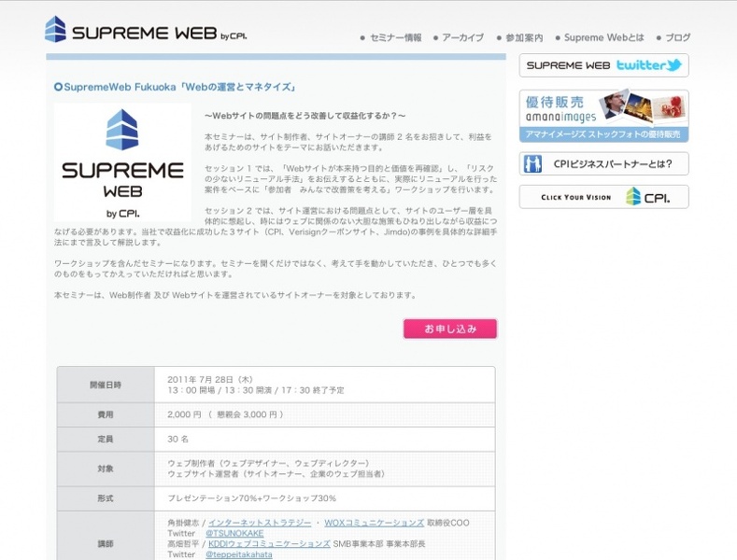The width and height of the screenshot is (737, 560).
Task: Open the インターネットストラテジー link
Action: pos(260,523)
